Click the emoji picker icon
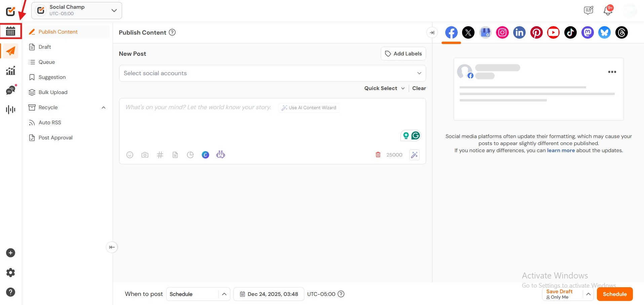Image resolution: width=644 pixels, height=305 pixels. (x=130, y=155)
